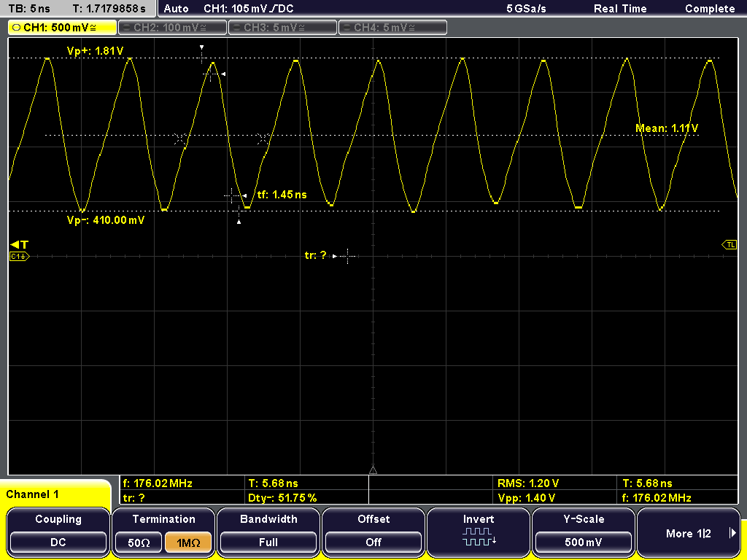The image size is (747, 560).
Task: Open the Coupling DC selector
Action: point(58,543)
